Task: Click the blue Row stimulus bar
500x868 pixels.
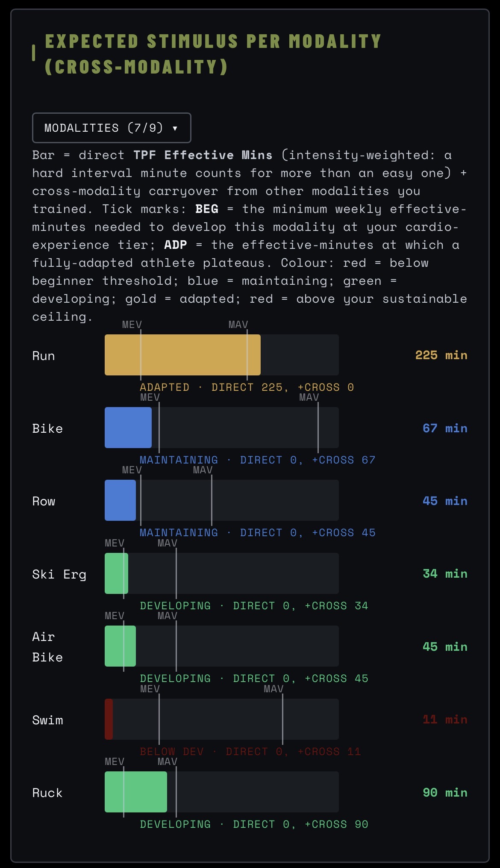Action: [x=120, y=500]
